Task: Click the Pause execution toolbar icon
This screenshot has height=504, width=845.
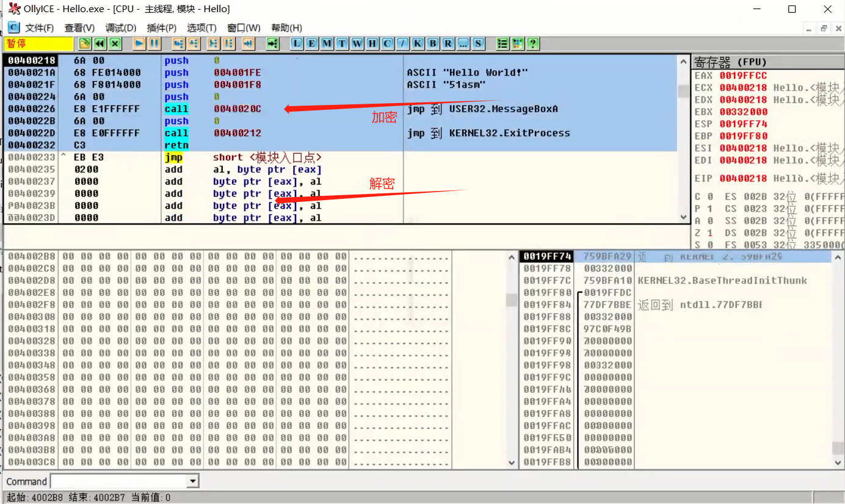Action: pyautogui.click(x=154, y=44)
